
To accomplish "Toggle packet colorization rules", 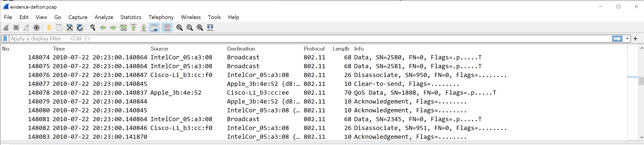I will pos(167,28).
